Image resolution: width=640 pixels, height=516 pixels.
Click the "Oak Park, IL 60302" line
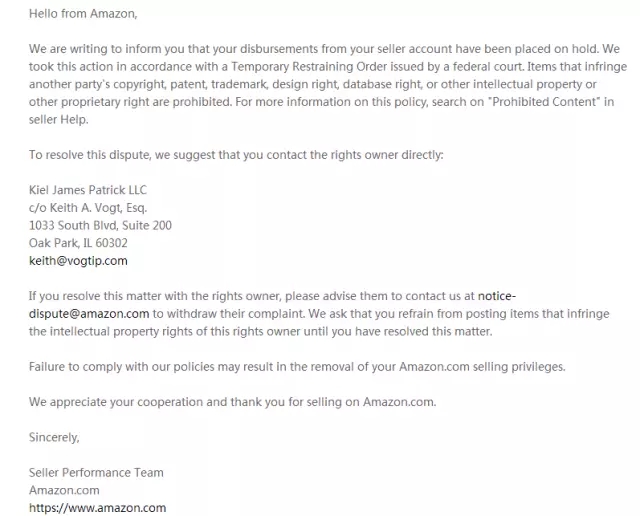click(x=78, y=243)
